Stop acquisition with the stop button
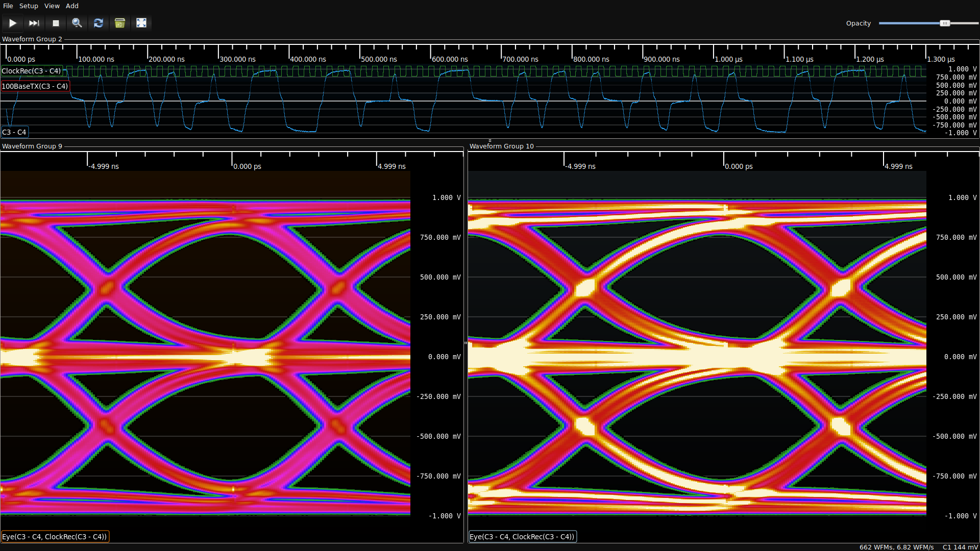The height and width of the screenshot is (551, 980). tap(56, 23)
